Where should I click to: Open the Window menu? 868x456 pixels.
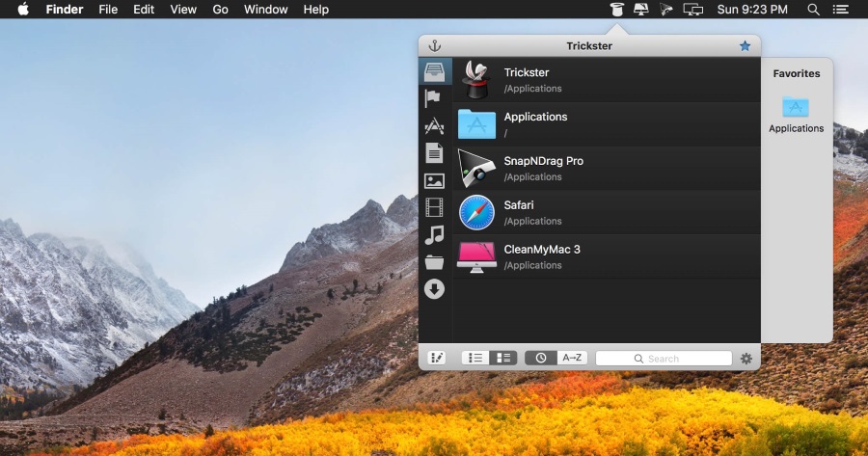[x=266, y=10]
